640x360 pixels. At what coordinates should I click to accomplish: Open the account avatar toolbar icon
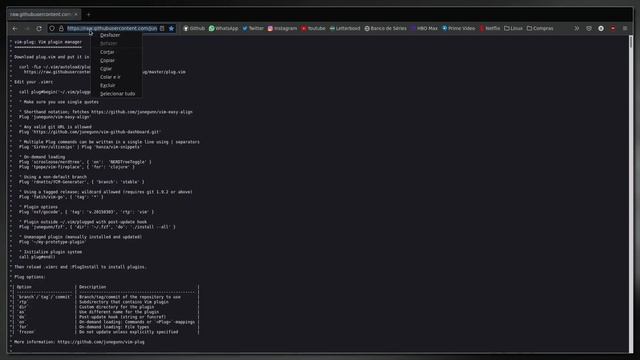601,29
